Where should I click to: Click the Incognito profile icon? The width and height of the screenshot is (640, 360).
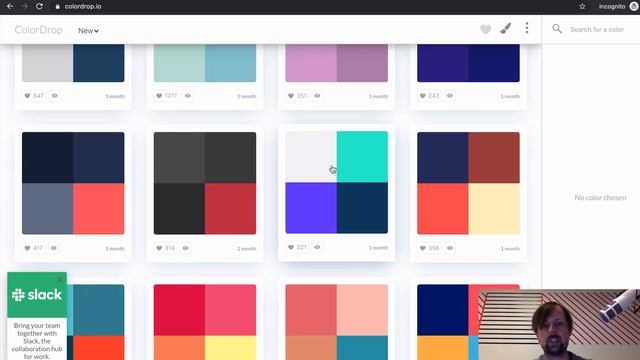point(634,7)
